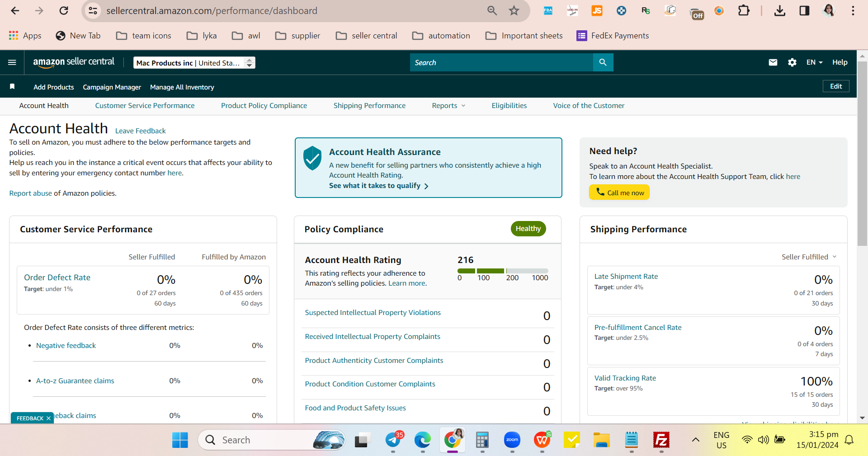Open the Chrome extensions puzzle icon
Image resolution: width=868 pixels, height=456 pixels.
tap(744, 10)
